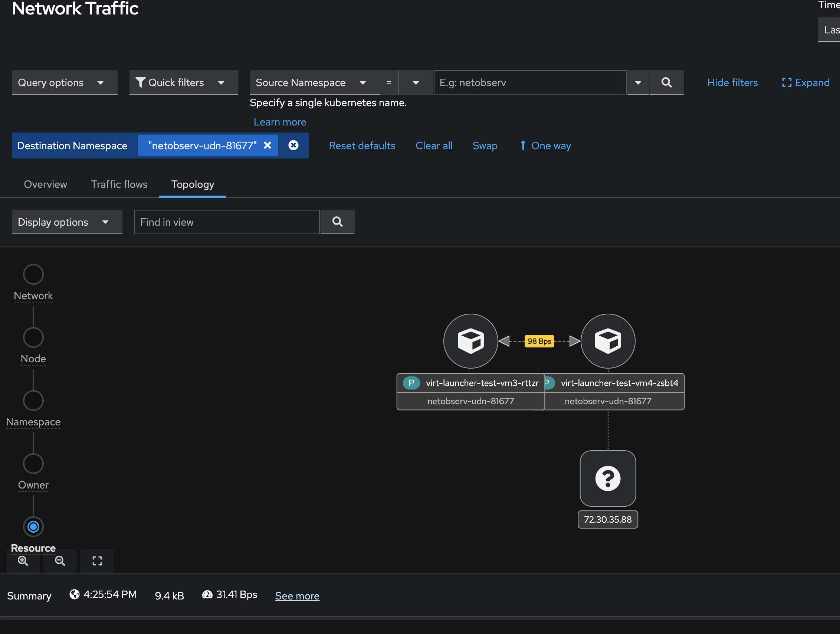Click the Find in view search icon
Screen dimensions: 840x634
(x=337, y=222)
